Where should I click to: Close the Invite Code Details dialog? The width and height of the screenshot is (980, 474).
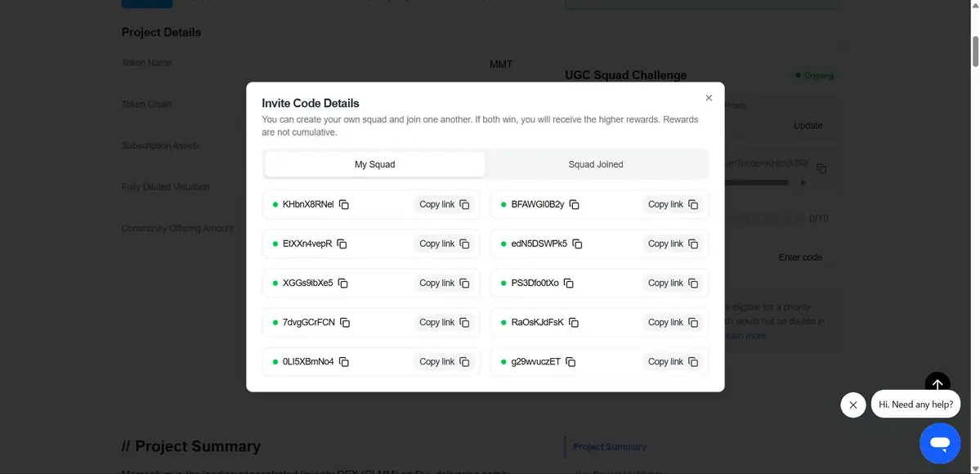tap(709, 98)
